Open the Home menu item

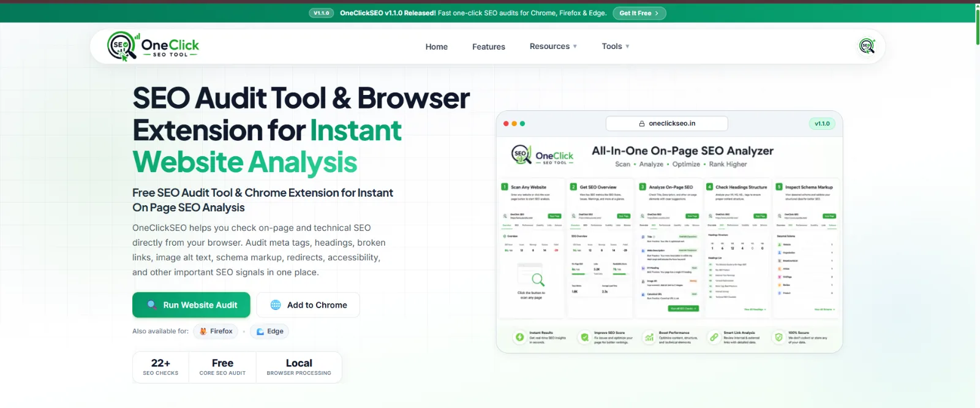pos(437,47)
